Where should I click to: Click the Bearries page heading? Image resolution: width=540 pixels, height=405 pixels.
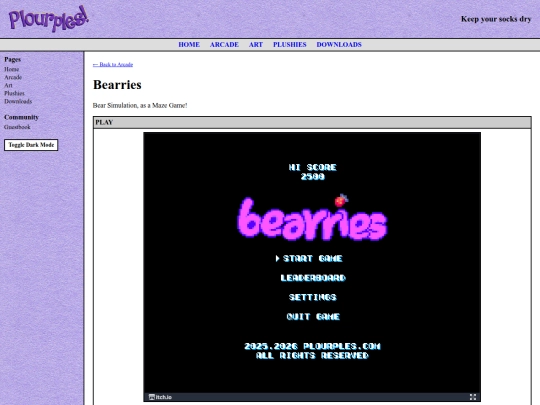tap(117, 85)
